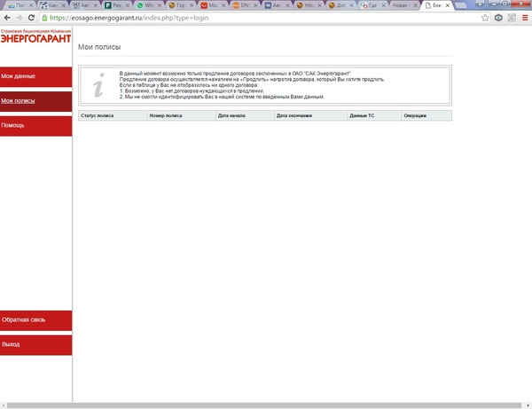Switch to the 'Где' browser tab

click(x=372, y=5)
